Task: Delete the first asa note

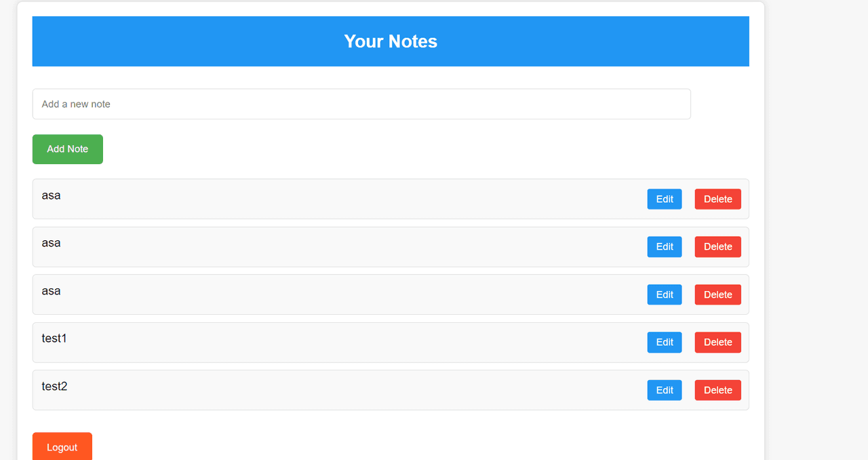Action: [x=717, y=199]
